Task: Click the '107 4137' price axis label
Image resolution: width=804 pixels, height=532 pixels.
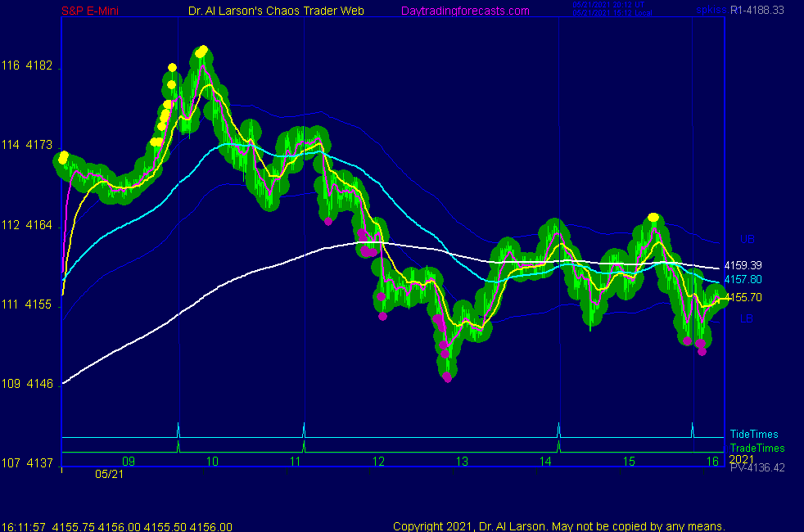Action: tap(27, 463)
